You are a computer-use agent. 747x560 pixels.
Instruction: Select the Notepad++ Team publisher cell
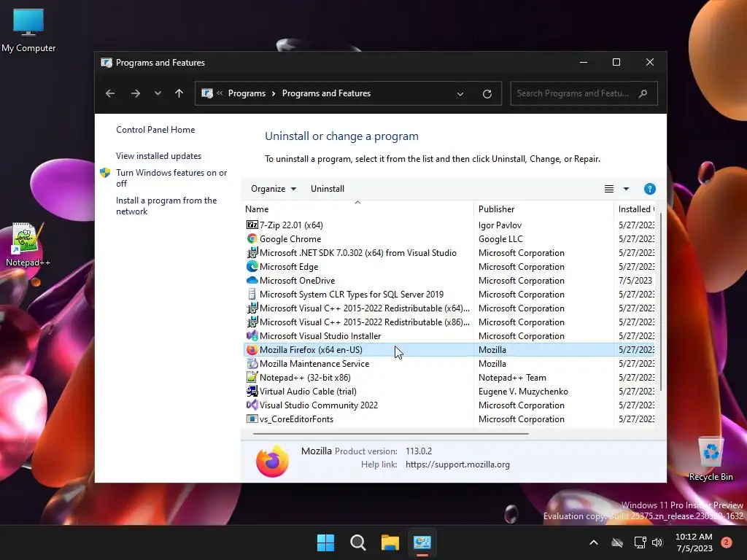[512, 378]
